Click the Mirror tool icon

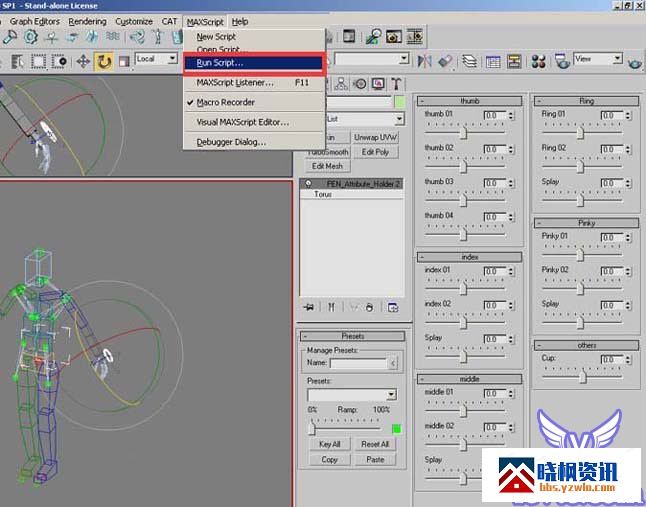pyautogui.click(x=424, y=61)
